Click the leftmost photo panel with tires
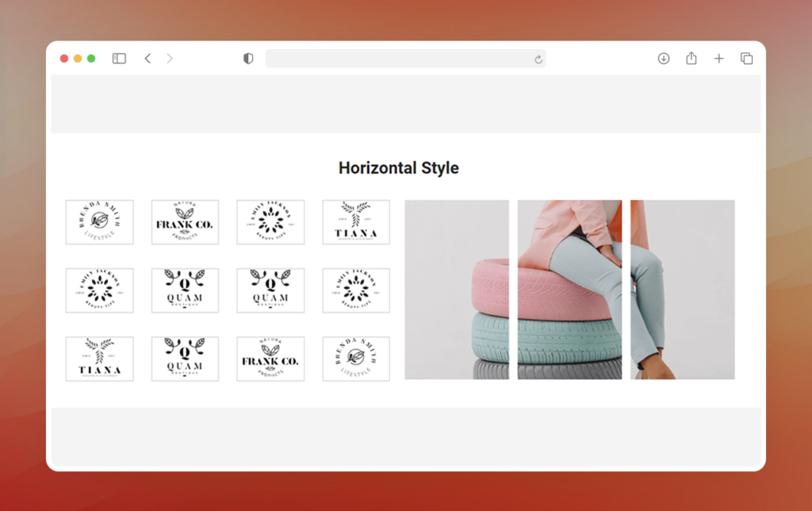 [457, 290]
